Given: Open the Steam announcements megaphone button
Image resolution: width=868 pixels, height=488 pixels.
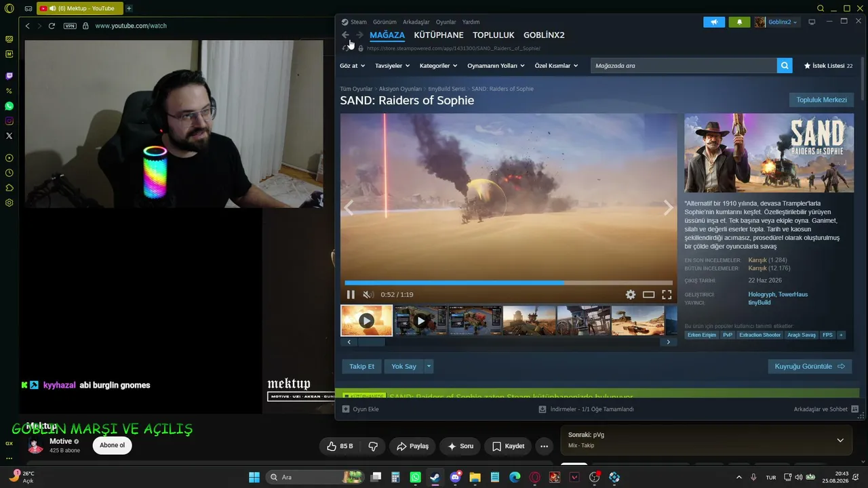Looking at the screenshot, I should [x=714, y=22].
